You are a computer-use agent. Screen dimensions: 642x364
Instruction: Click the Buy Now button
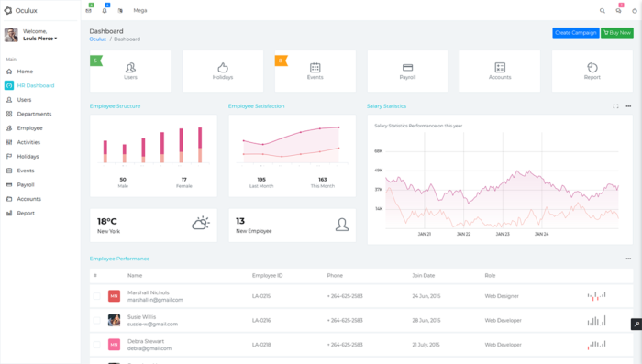[617, 33]
